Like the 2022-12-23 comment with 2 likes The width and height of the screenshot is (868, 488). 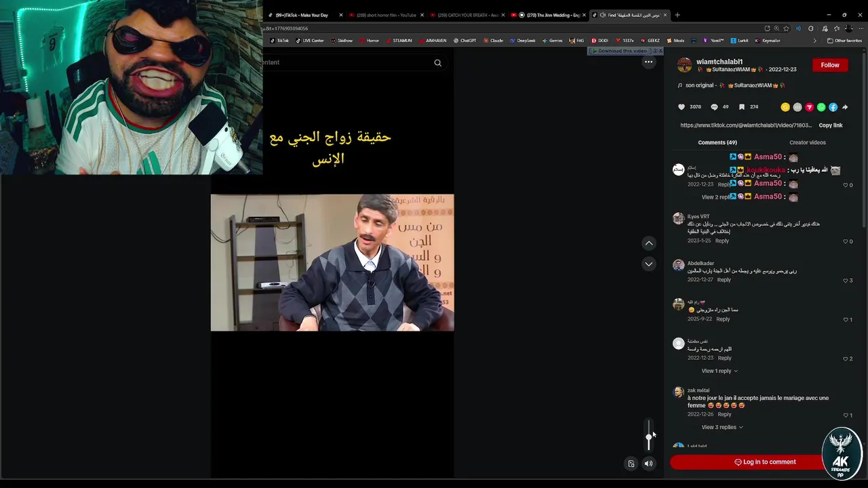pos(846,359)
